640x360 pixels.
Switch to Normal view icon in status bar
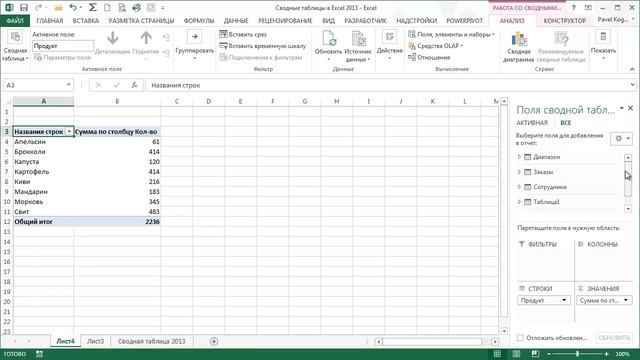pos(497,354)
